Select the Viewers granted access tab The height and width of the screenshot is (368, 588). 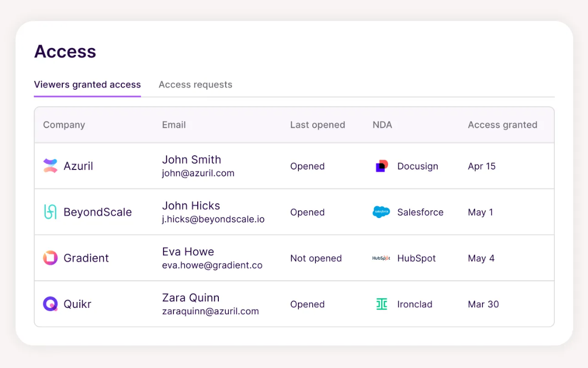[87, 84]
